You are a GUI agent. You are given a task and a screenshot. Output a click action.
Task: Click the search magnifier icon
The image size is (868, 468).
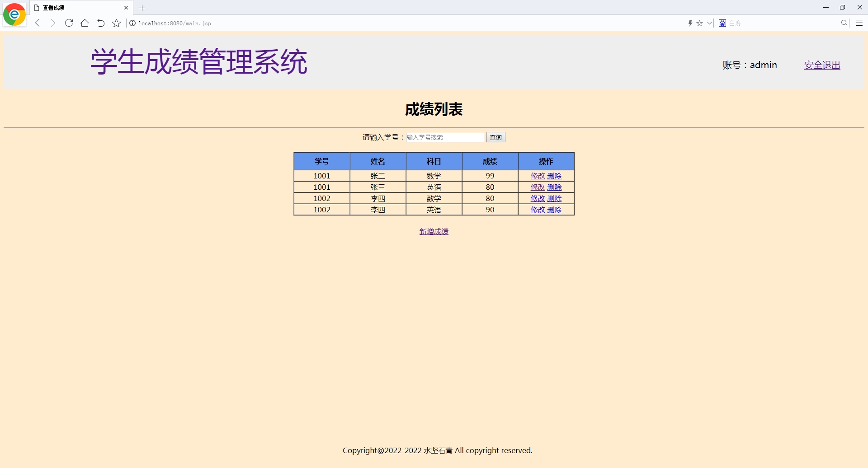pyautogui.click(x=844, y=23)
